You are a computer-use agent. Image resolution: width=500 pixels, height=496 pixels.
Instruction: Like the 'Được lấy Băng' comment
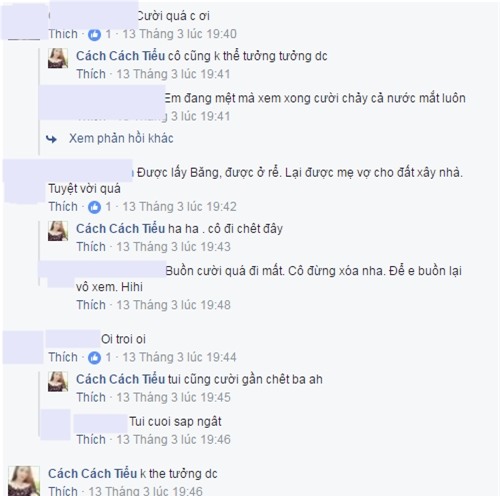[x=63, y=207]
